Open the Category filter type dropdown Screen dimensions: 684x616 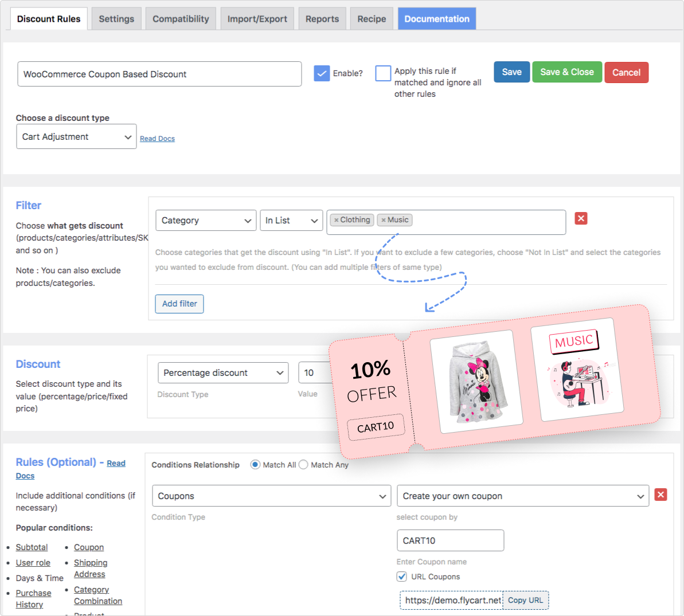coord(206,221)
